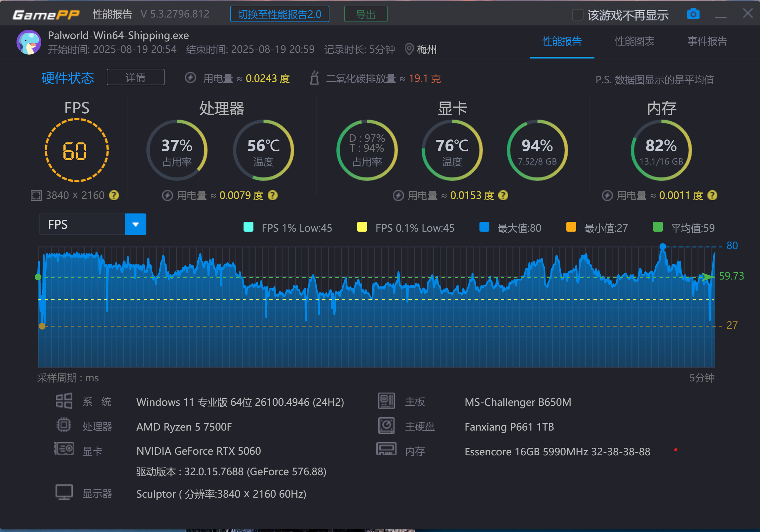
Task: Click the blue 最大值 legend swatch
Action: pyautogui.click(x=484, y=227)
